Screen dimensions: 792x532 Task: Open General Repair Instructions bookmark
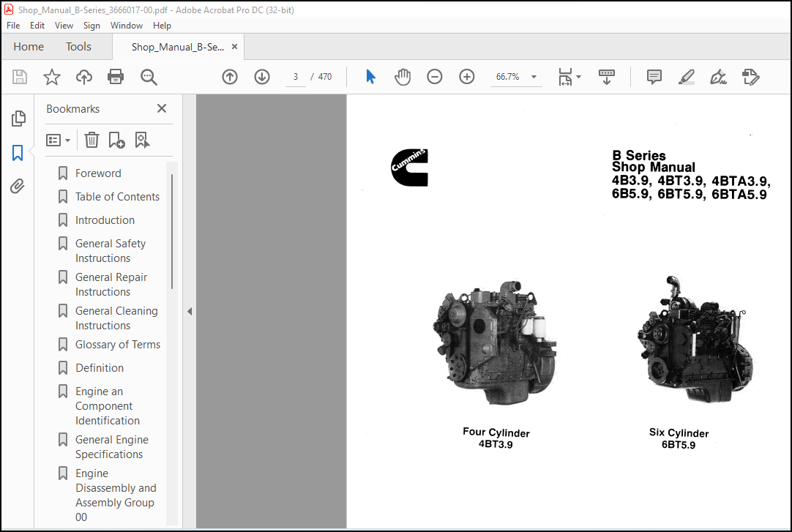[111, 285]
